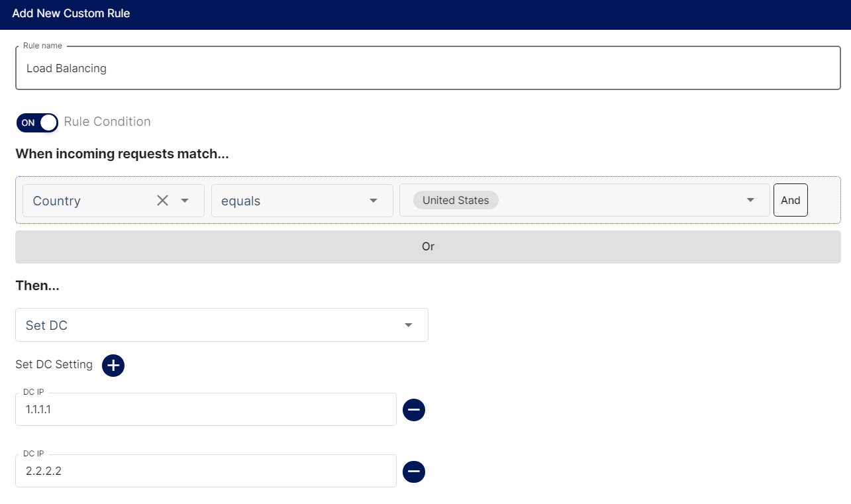
Task: Click the DC IP field containing 1.1.1.1
Action: point(206,409)
